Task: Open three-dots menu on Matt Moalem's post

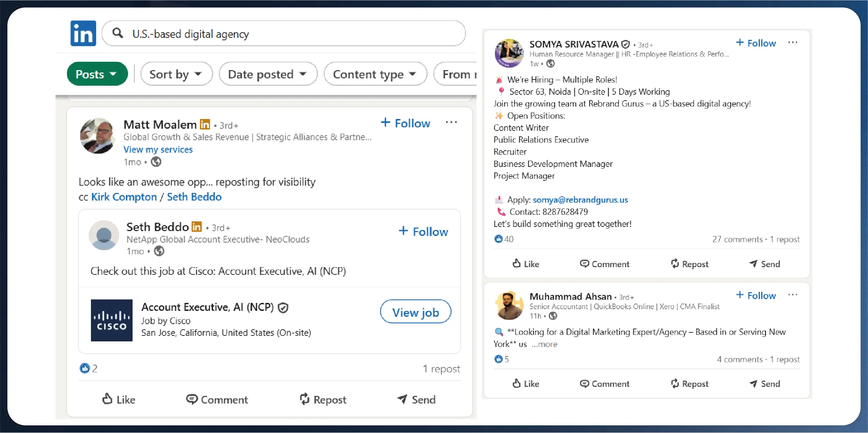Action: (x=451, y=122)
